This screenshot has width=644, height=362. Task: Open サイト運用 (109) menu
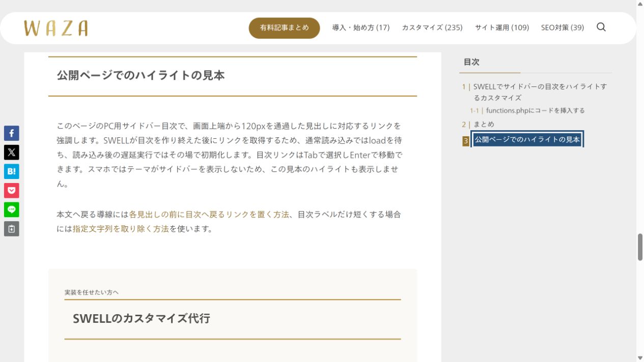(502, 28)
